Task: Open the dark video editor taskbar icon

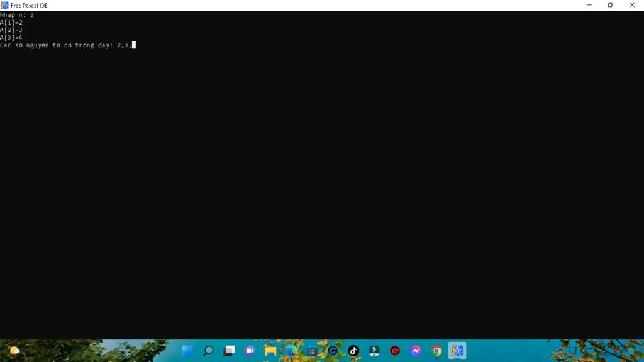Action: coord(374,351)
